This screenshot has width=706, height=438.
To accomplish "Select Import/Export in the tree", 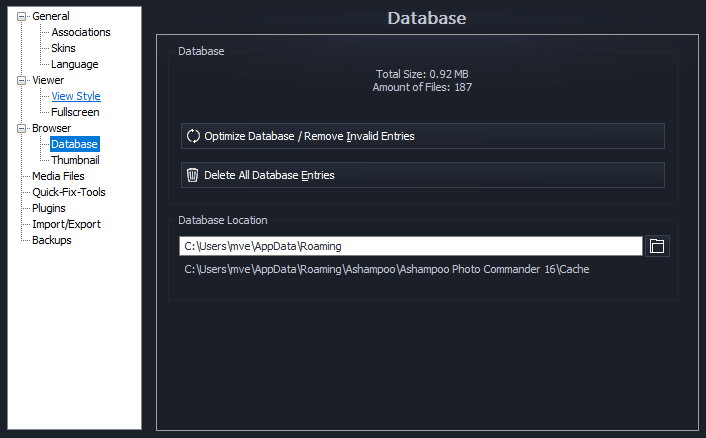I will [66, 224].
